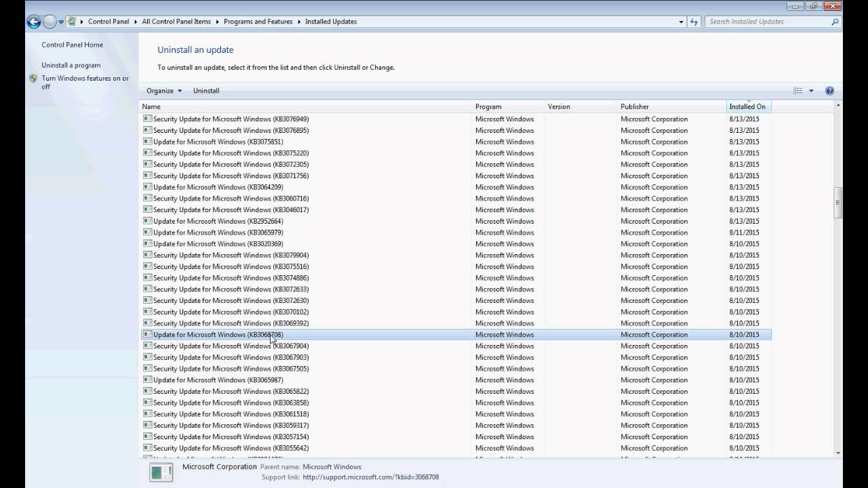This screenshot has width=868, height=488.
Task: Select Programs and Features breadcrumb
Action: tap(258, 22)
